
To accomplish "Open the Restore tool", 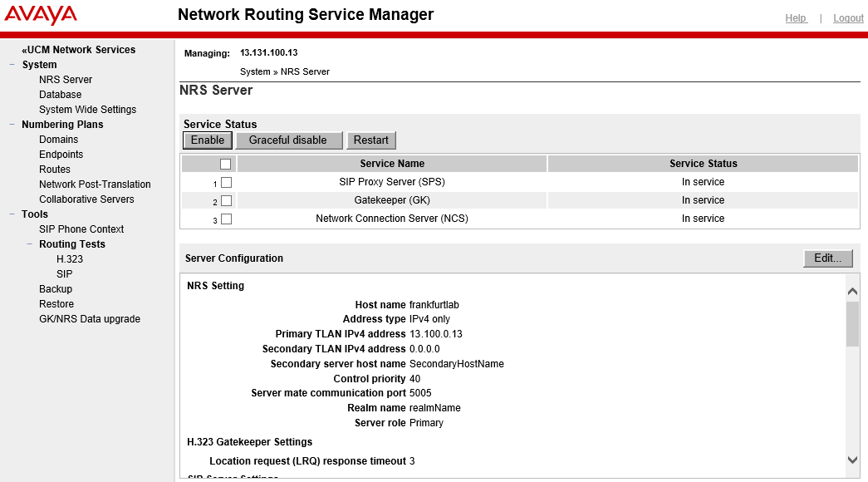I will coord(56,303).
